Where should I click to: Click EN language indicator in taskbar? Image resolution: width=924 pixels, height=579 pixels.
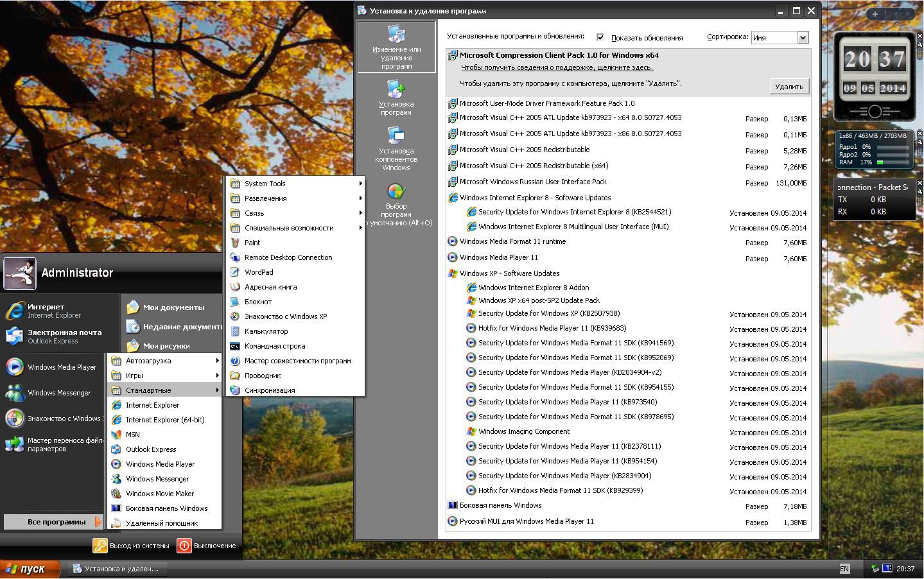coord(844,569)
